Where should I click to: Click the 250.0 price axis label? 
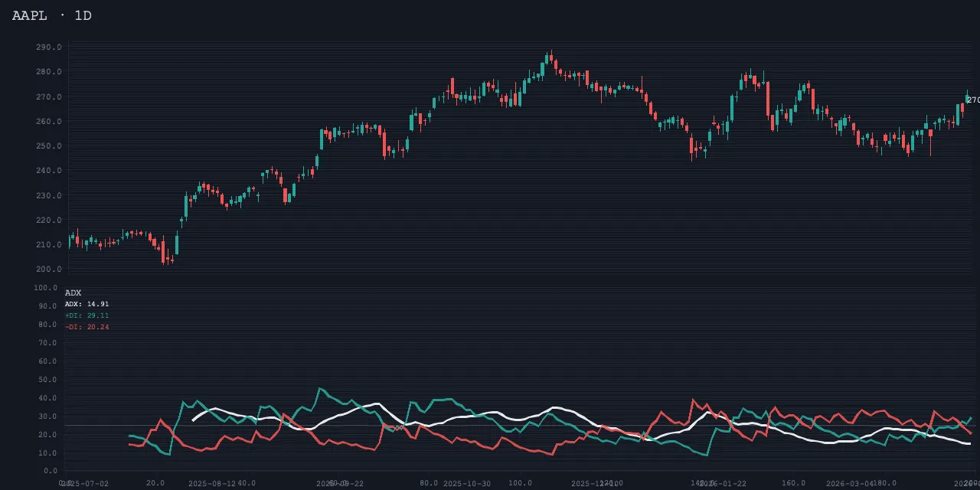48,146
